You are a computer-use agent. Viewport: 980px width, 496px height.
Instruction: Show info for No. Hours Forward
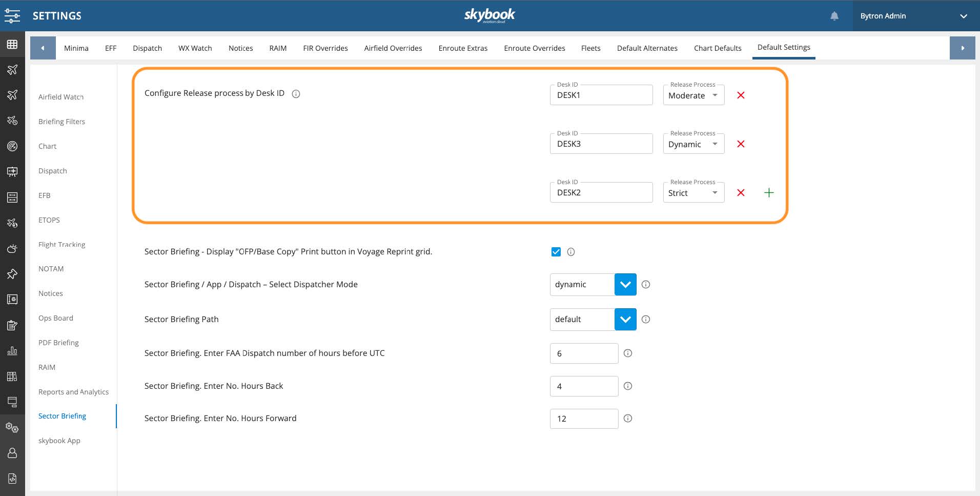628,419
